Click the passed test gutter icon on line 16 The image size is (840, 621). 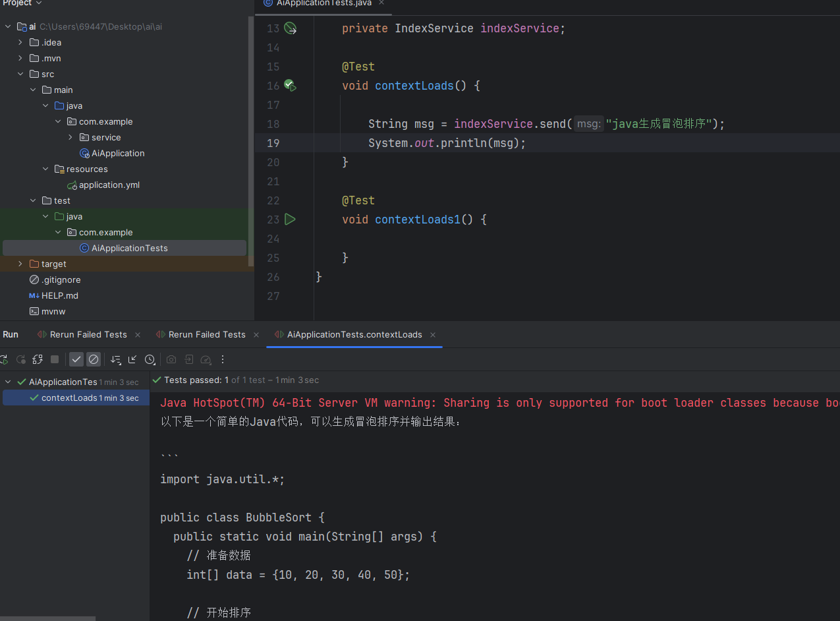tap(290, 85)
